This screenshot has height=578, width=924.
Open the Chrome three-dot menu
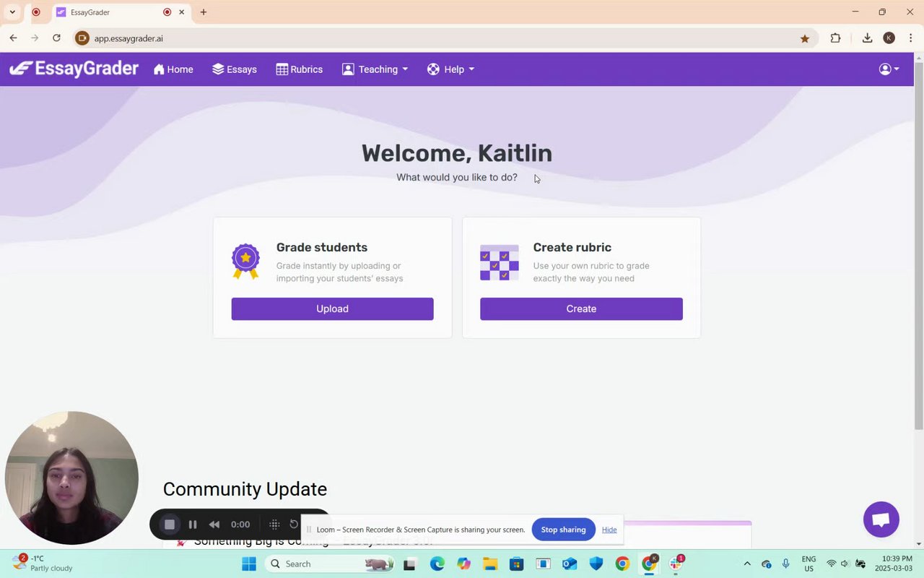(911, 38)
